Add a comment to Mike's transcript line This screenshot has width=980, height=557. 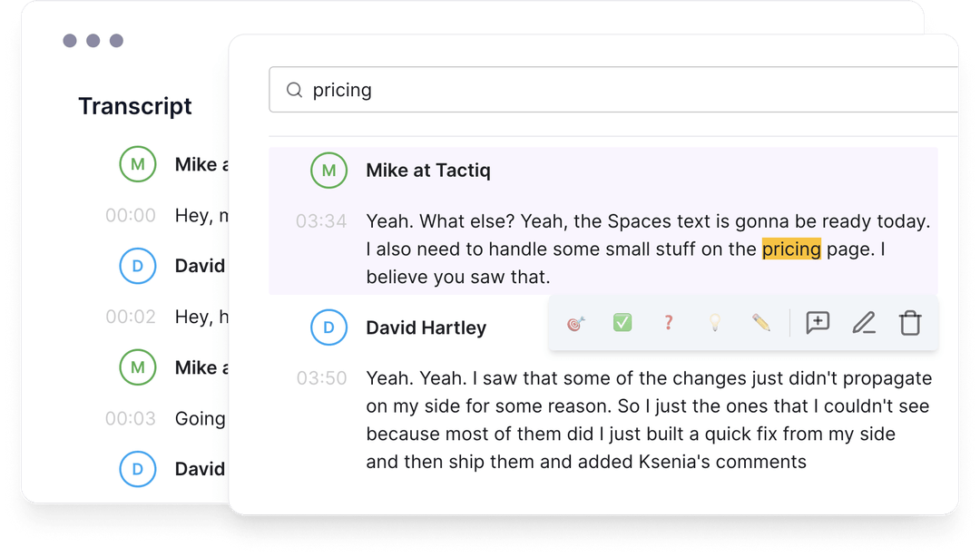click(x=818, y=323)
